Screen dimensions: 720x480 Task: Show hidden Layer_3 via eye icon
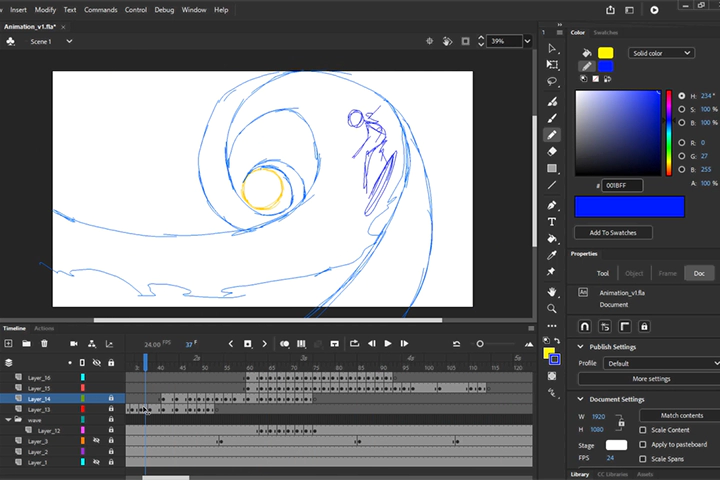tap(96, 441)
